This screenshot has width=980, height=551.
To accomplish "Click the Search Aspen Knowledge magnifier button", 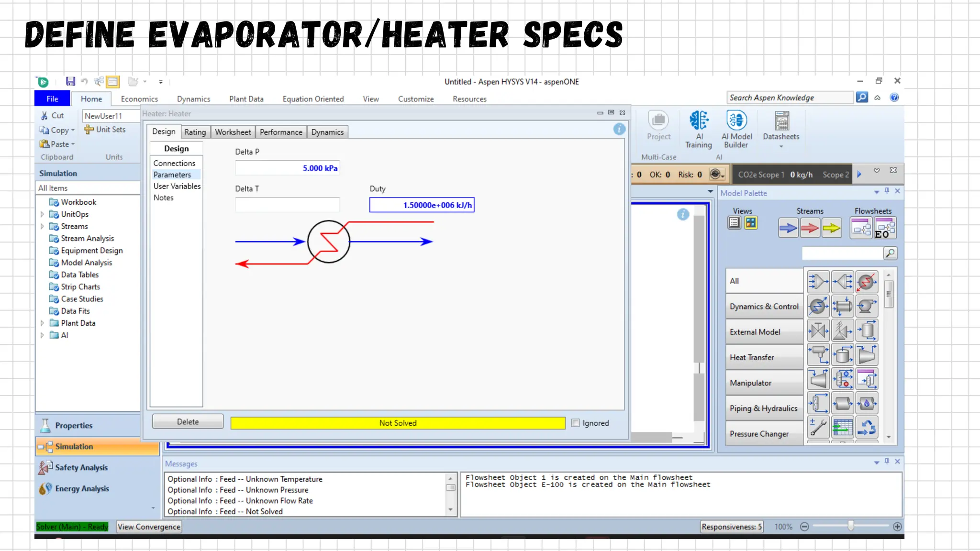I will click(862, 97).
